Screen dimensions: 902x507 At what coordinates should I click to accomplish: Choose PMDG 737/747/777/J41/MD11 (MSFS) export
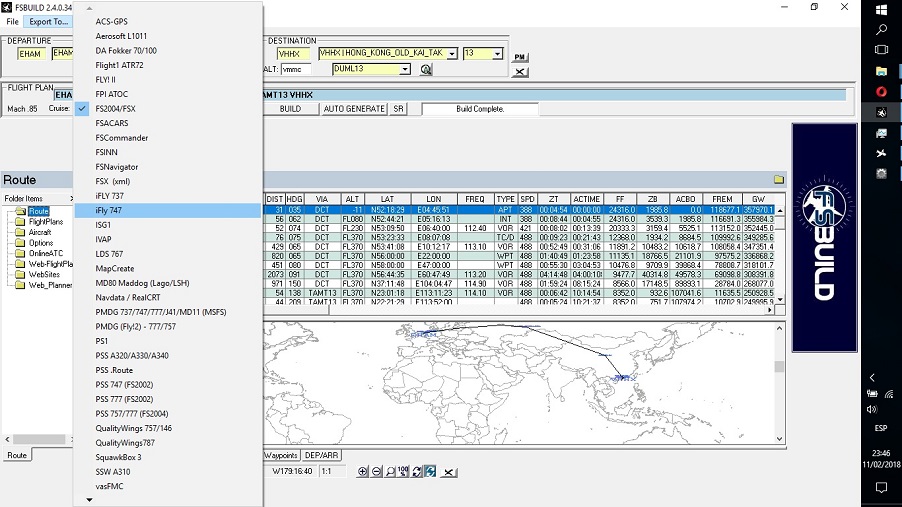coord(169,312)
